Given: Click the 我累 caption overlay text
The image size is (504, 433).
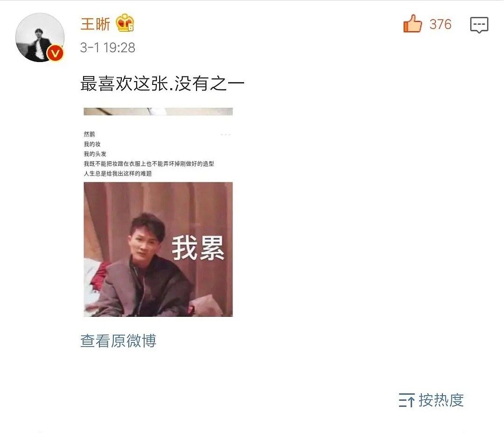Looking at the screenshot, I should click(x=198, y=248).
